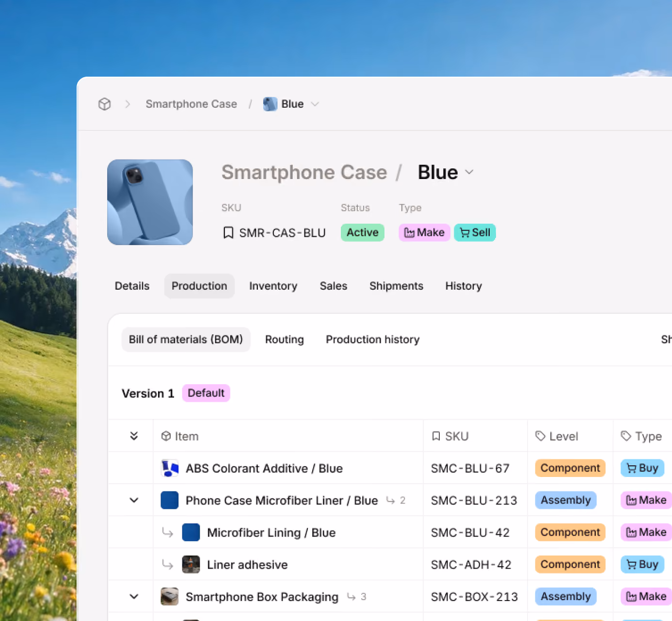672x621 pixels.
Task: Switch to the Inventory tab
Action: (x=273, y=286)
